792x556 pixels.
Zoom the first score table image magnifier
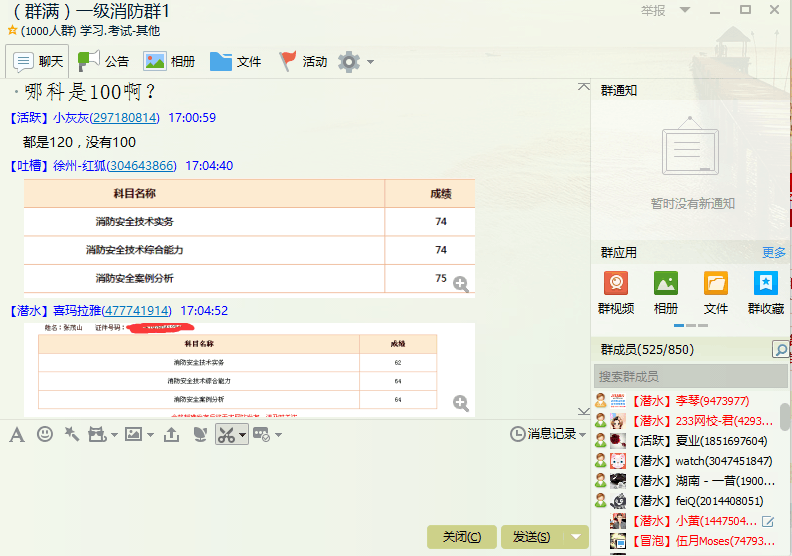pyautogui.click(x=461, y=284)
